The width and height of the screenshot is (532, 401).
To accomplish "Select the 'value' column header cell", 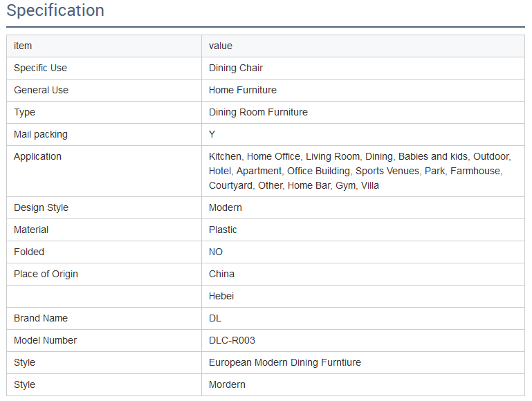I will (363, 46).
